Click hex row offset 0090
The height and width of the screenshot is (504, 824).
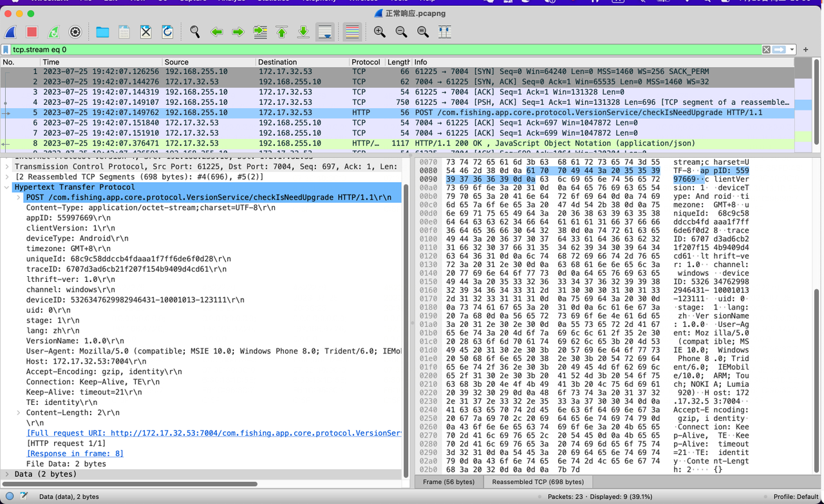(427, 179)
